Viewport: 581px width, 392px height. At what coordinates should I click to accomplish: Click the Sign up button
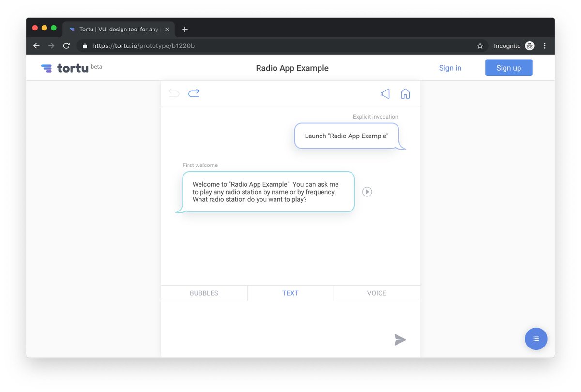click(509, 68)
